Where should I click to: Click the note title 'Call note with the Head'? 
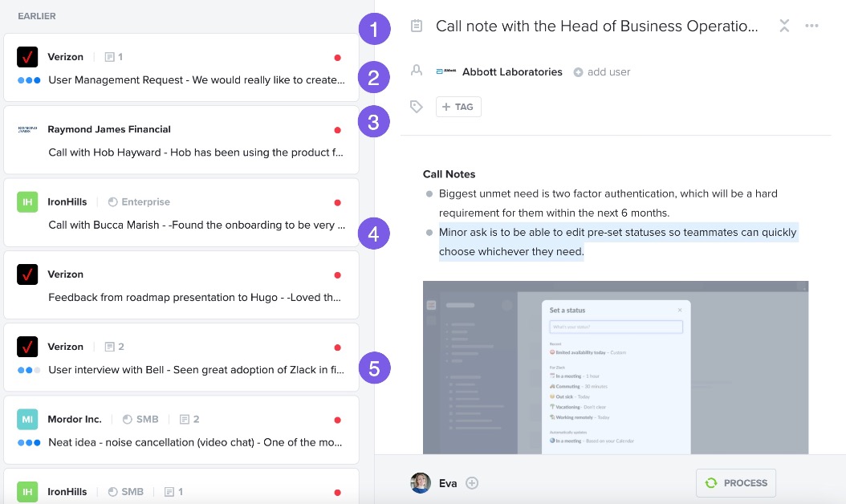596,26
